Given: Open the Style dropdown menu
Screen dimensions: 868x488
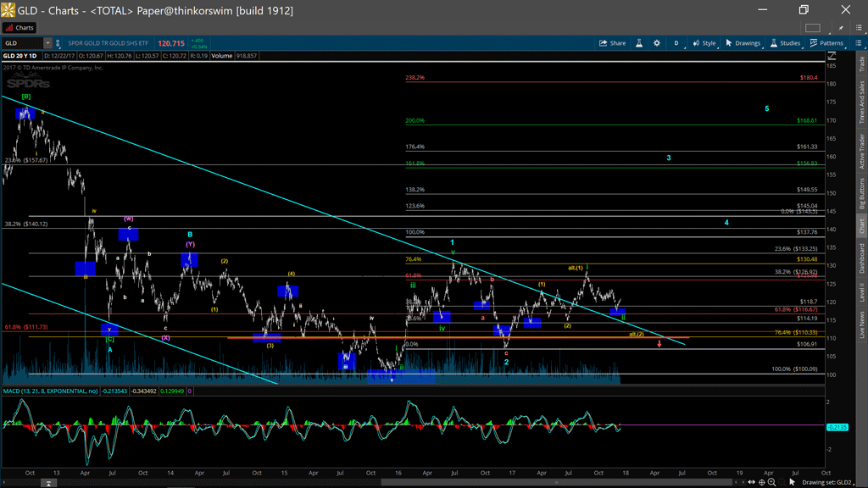Looking at the screenshot, I should (704, 43).
